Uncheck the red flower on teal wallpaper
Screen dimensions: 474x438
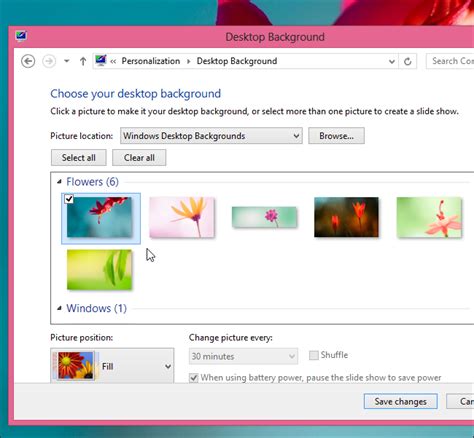click(69, 199)
